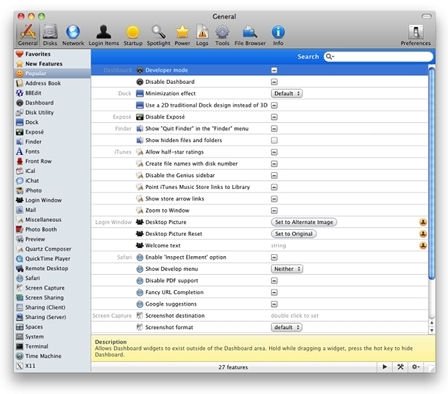Toggle Show store arrow links checkbox
This screenshot has height=394, width=448.
pyautogui.click(x=274, y=199)
